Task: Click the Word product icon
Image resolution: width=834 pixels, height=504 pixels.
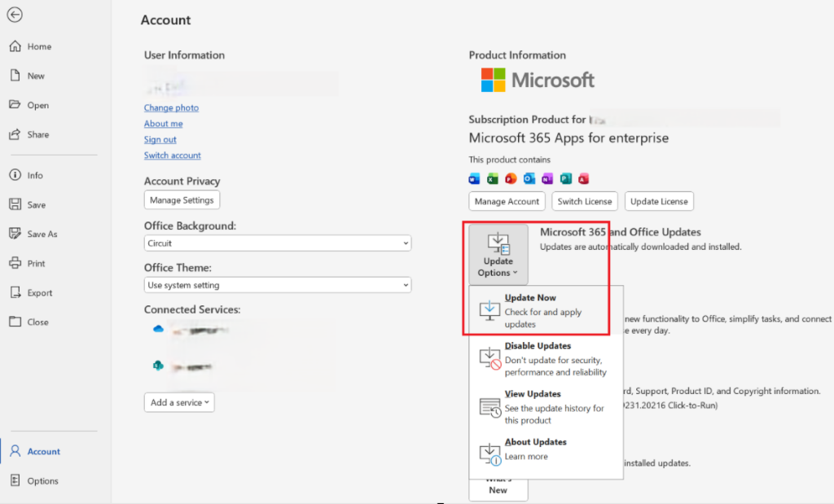Action: tap(474, 178)
